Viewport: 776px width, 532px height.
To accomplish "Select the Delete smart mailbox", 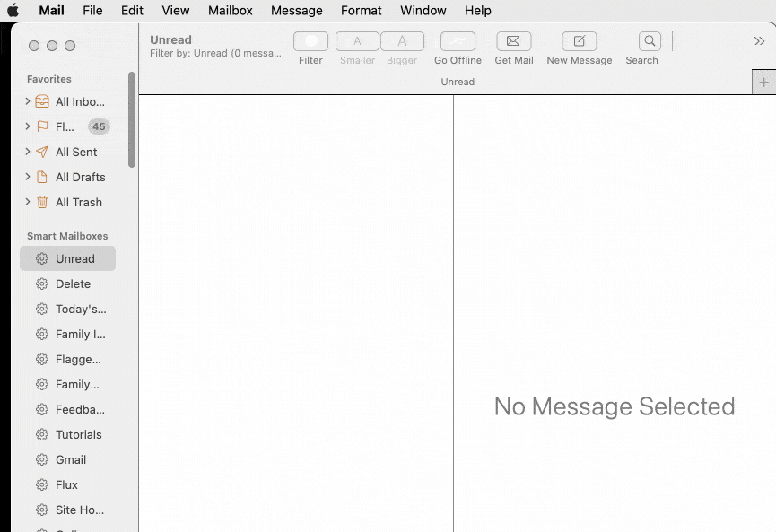I will pos(68,283).
